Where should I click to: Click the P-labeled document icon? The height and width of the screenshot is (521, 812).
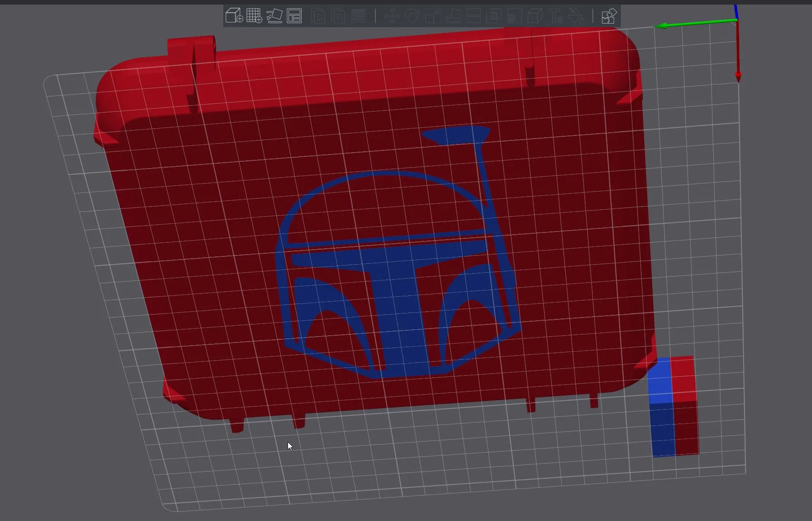[339, 16]
